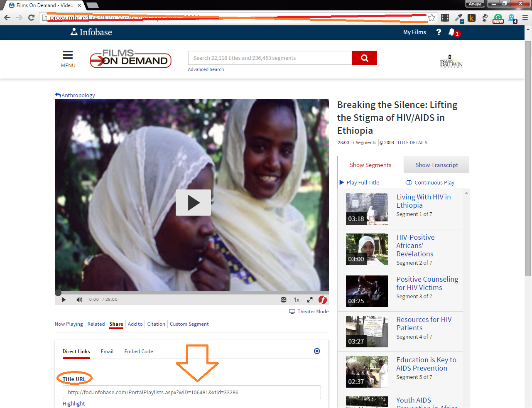Click the Infobase logo

[91, 32]
